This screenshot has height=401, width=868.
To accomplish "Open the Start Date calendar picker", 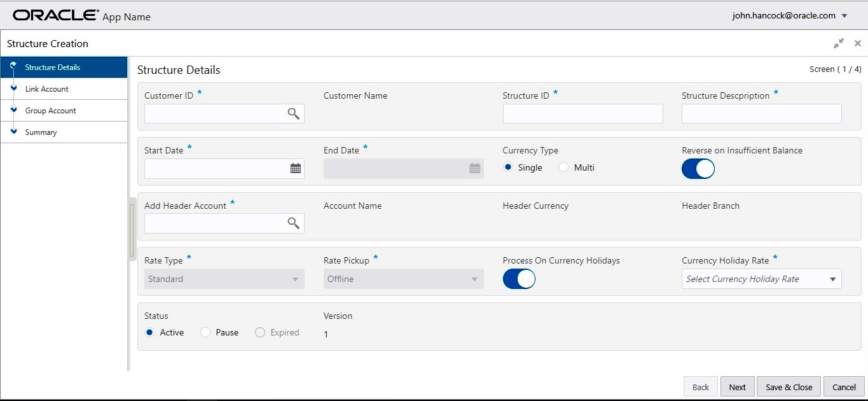I will point(296,169).
